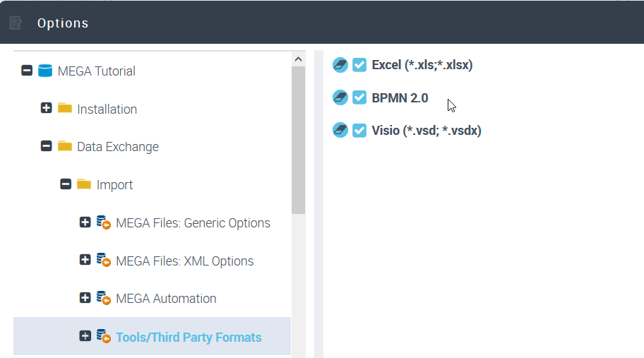Uncheck the Excel (*.xls;*.xlsx) checkbox
The height and width of the screenshot is (358, 644).
359,65
